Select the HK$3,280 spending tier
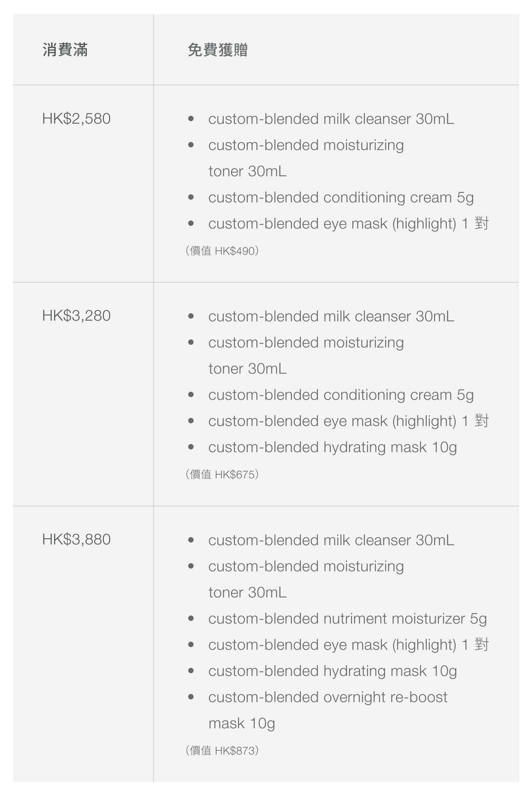The height and width of the screenshot is (796, 532). 76,316
